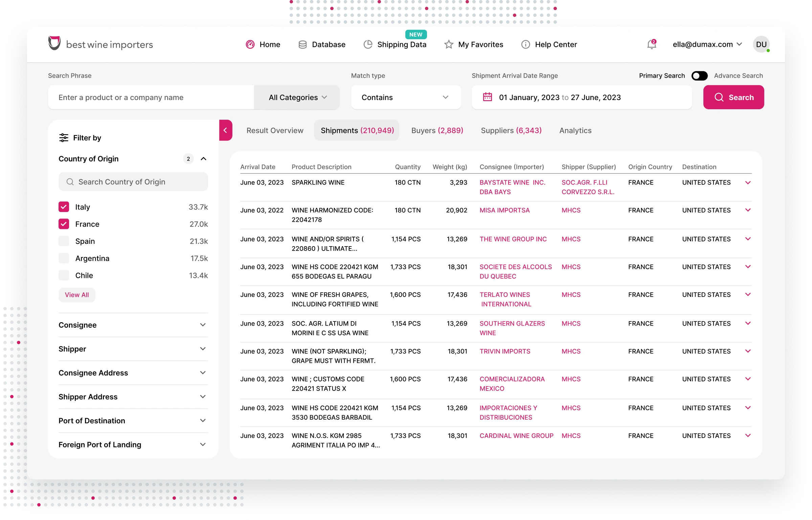This screenshot has height=520, width=812.
Task: Uncheck the Italy country filter
Action: coord(64,207)
